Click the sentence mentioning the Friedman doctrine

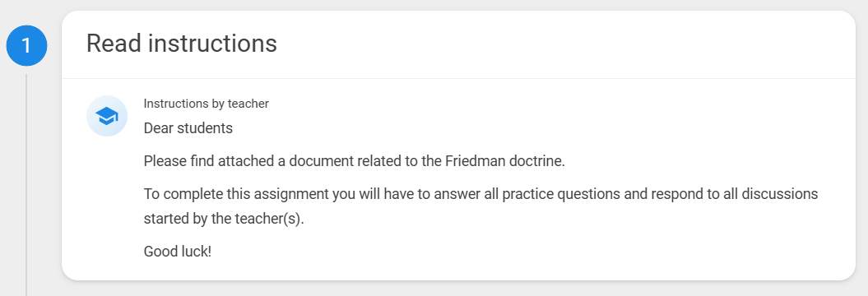[x=355, y=161]
